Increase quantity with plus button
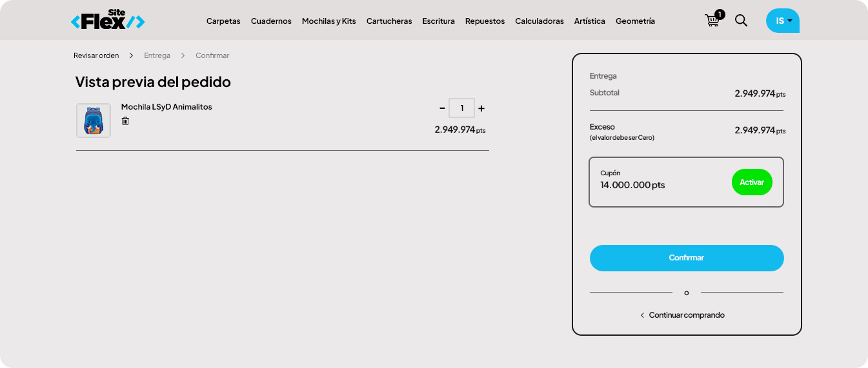Viewport: 868px width, 368px height. [481, 108]
